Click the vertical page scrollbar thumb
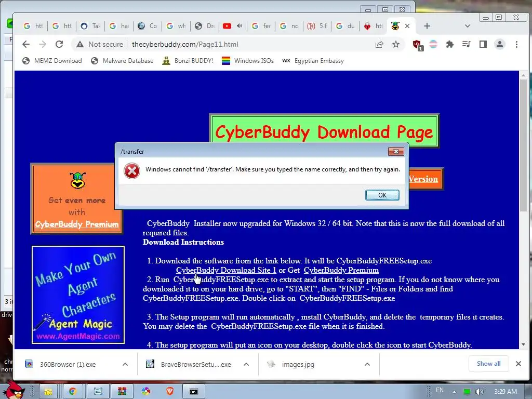 [x=523, y=146]
